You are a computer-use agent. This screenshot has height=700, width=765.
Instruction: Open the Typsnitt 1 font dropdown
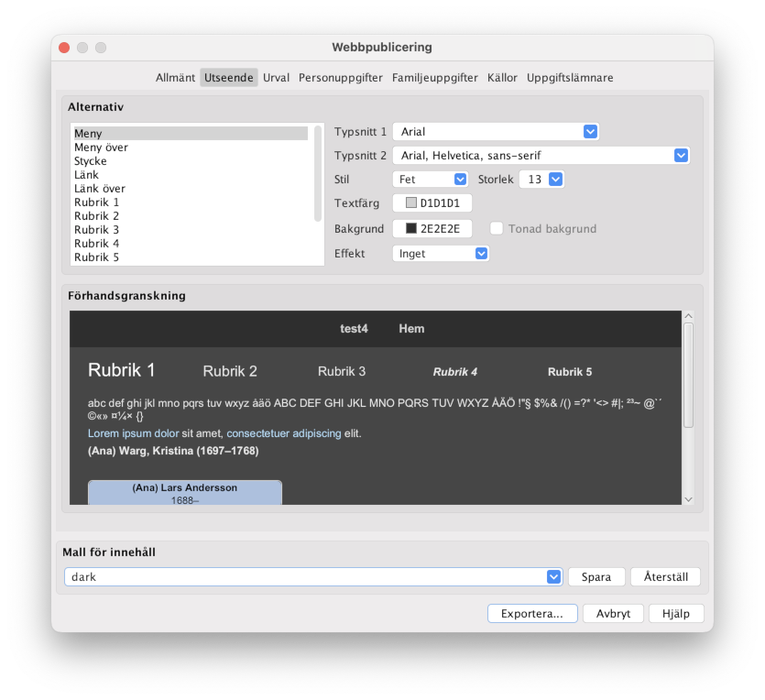pyautogui.click(x=496, y=132)
